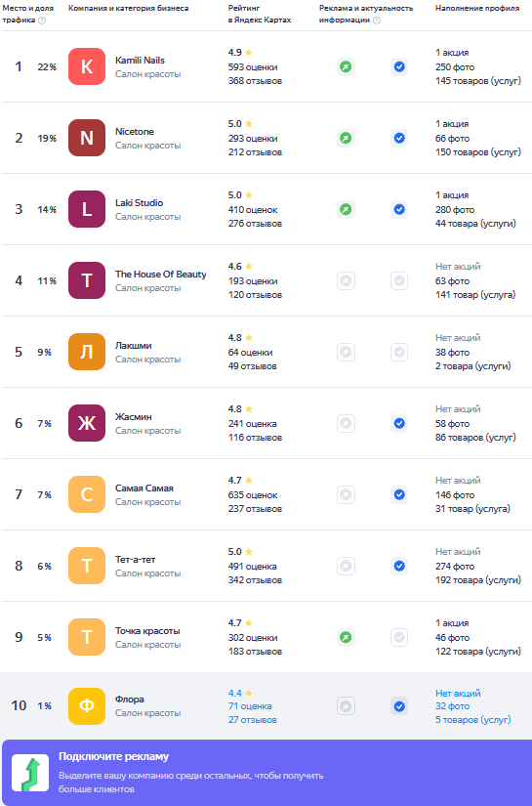Click the grey verified checkmark for Лакшми
The height and width of the screenshot is (806, 532).
pos(399,353)
